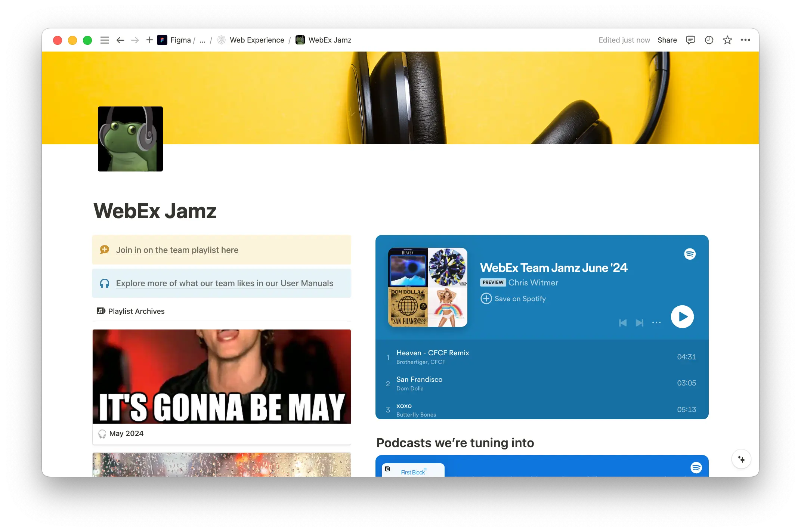Expand the collapsed breadcrumb ellipsis
This screenshot has height=532, width=801.
tap(202, 40)
